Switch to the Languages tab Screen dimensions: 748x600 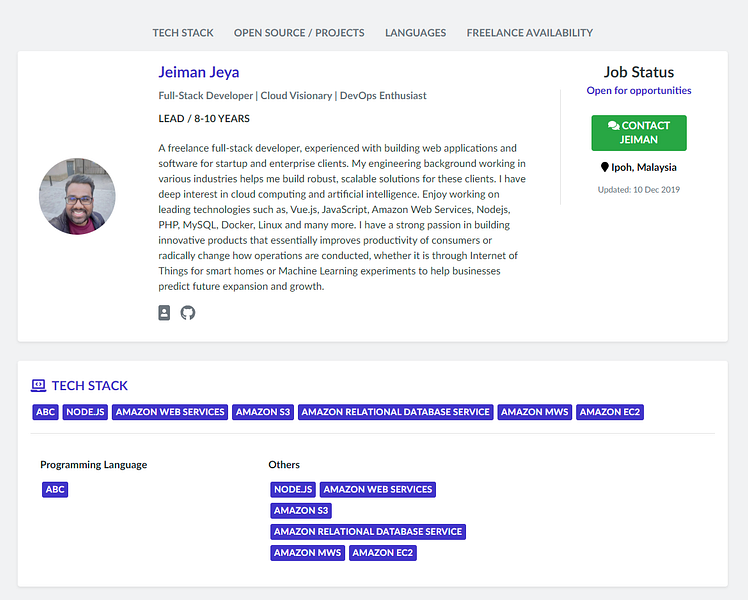pos(415,33)
